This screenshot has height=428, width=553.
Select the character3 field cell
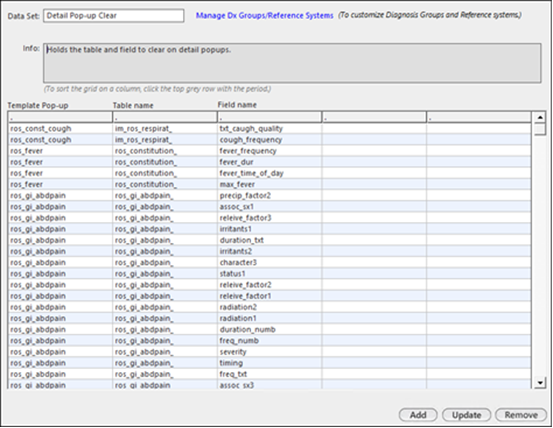tap(269, 263)
